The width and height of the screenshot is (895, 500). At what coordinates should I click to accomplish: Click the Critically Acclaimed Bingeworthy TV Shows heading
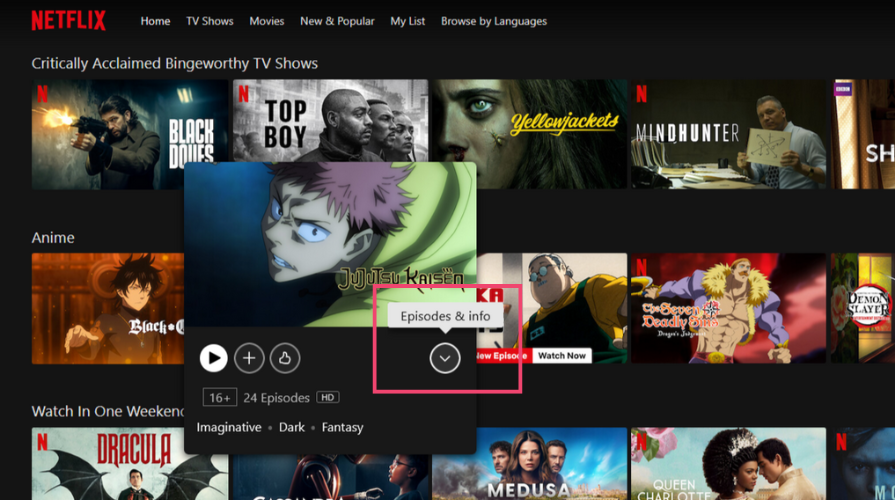click(175, 63)
